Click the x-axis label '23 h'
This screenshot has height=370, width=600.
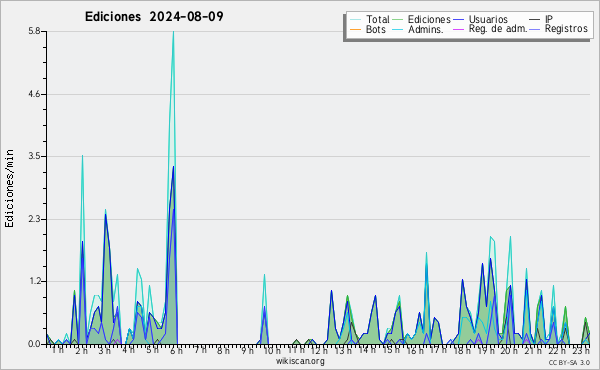point(581,350)
